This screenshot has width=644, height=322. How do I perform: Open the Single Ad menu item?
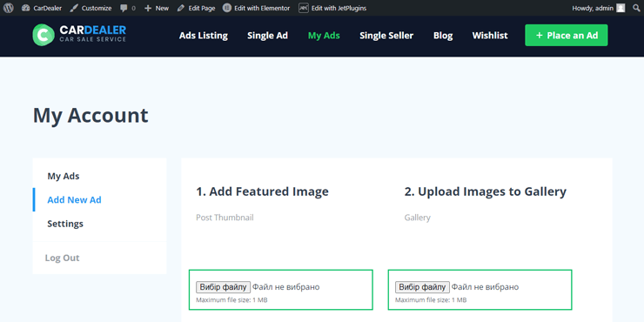267,36
